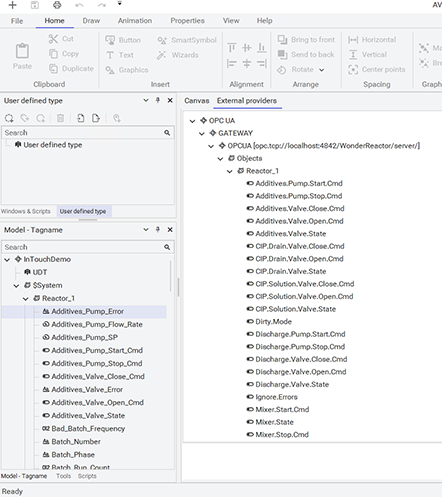This screenshot has height=497, width=442.
Task: Collapse the OPC UA root node
Action: [x=192, y=121]
